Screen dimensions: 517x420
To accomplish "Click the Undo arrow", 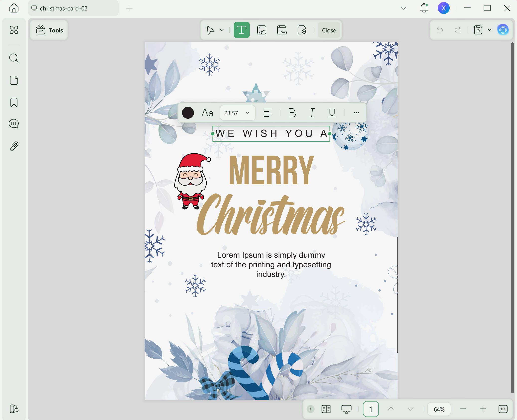I will pyautogui.click(x=440, y=30).
